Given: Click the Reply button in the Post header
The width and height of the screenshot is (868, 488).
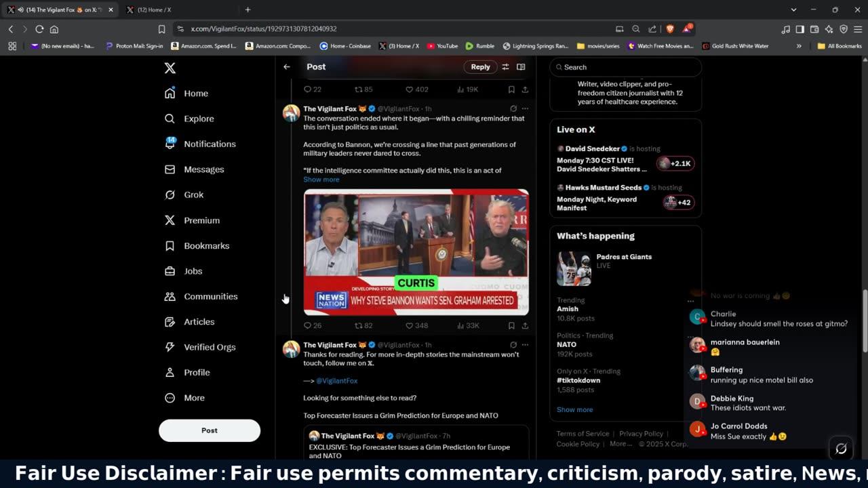Looking at the screenshot, I should click(480, 67).
